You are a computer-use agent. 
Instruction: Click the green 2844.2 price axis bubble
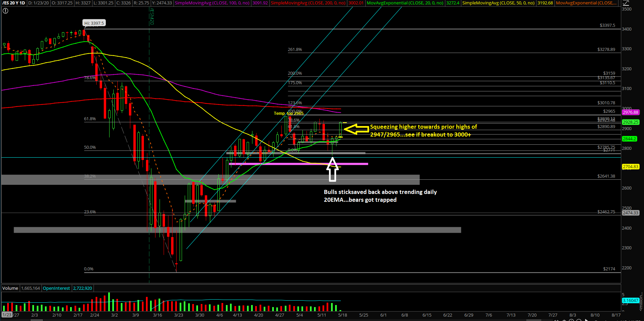tap(629, 139)
